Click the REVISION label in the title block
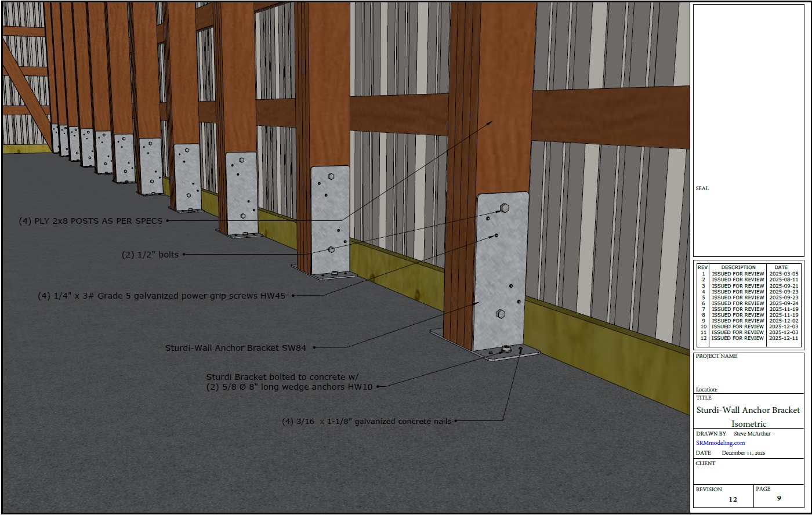 709,489
